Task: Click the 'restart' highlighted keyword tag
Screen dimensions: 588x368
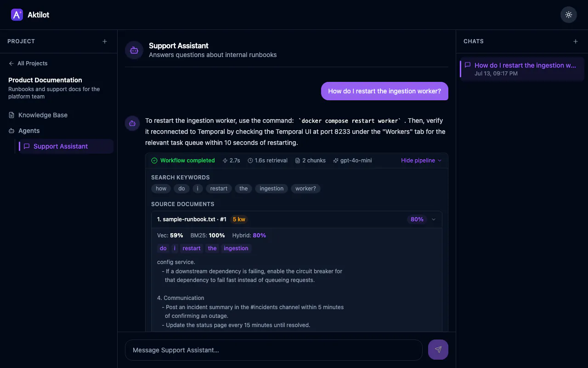Action: click(x=192, y=248)
